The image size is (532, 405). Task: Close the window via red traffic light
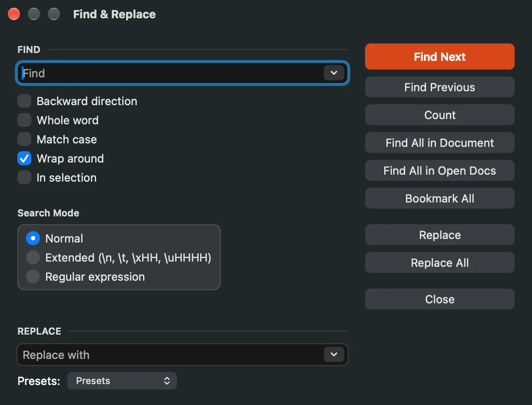(x=14, y=14)
